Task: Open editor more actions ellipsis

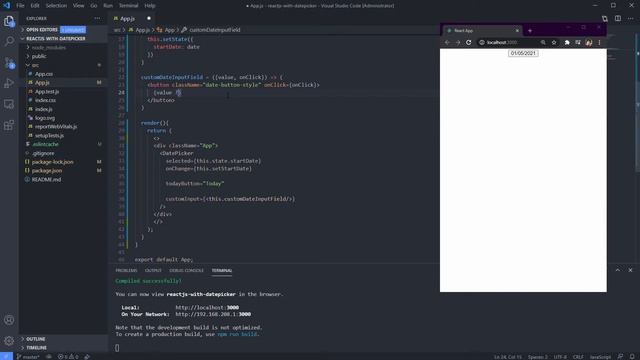Action: (x=631, y=18)
